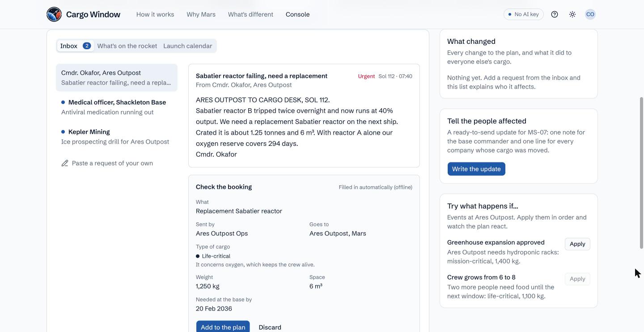Image resolution: width=644 pixels, height=332 pixels.
Task: Click the Cargo Window brand name
Action: pyautogui.click(x=93, y=14)
